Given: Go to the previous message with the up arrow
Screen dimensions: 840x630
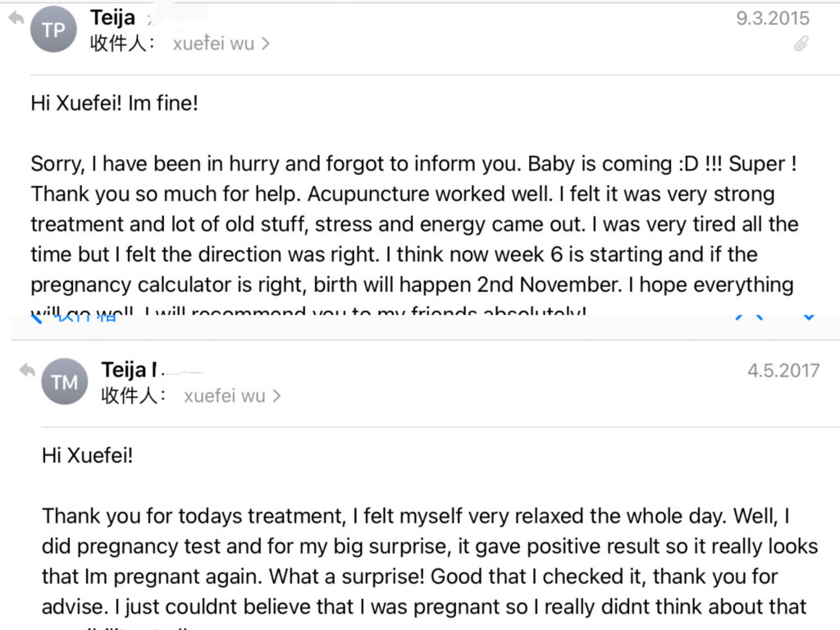Looking at the screenshot, I should [749, 318].
